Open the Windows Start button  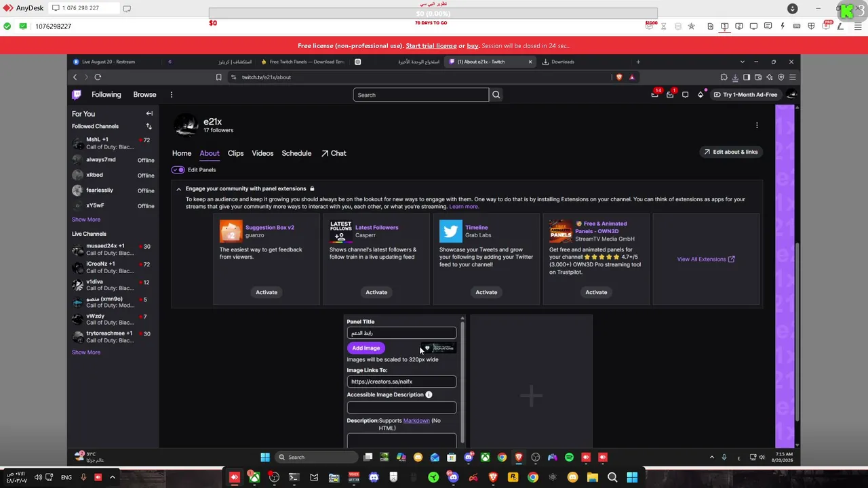(x=265, y=457)
